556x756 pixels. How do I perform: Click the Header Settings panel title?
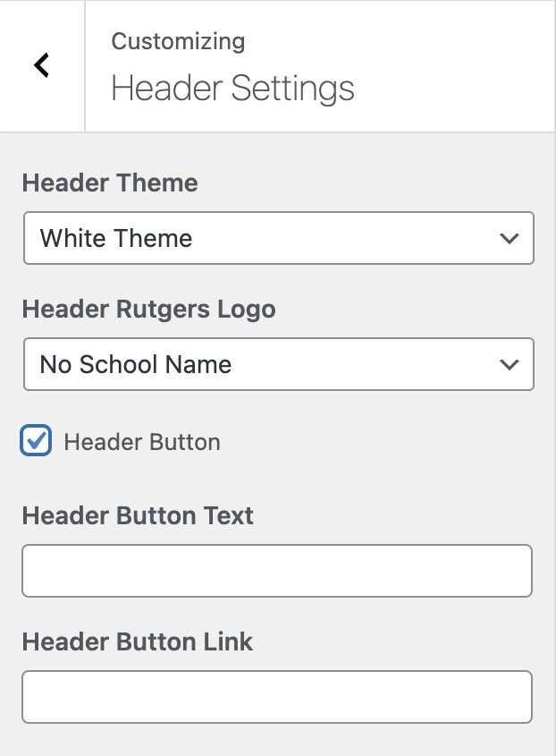tap(232, 89)
